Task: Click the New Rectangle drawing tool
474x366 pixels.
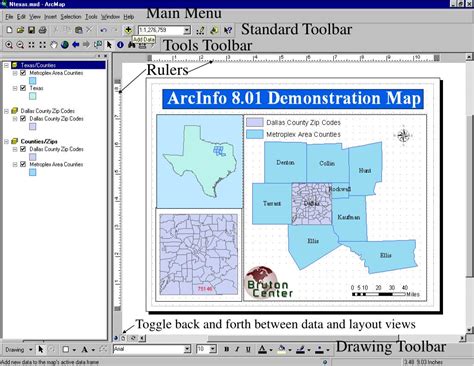Action: click(66, 349)
